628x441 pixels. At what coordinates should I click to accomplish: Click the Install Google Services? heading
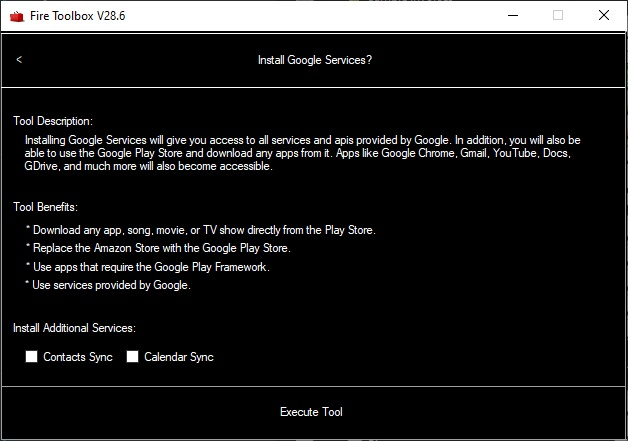[x=315, y=60]
